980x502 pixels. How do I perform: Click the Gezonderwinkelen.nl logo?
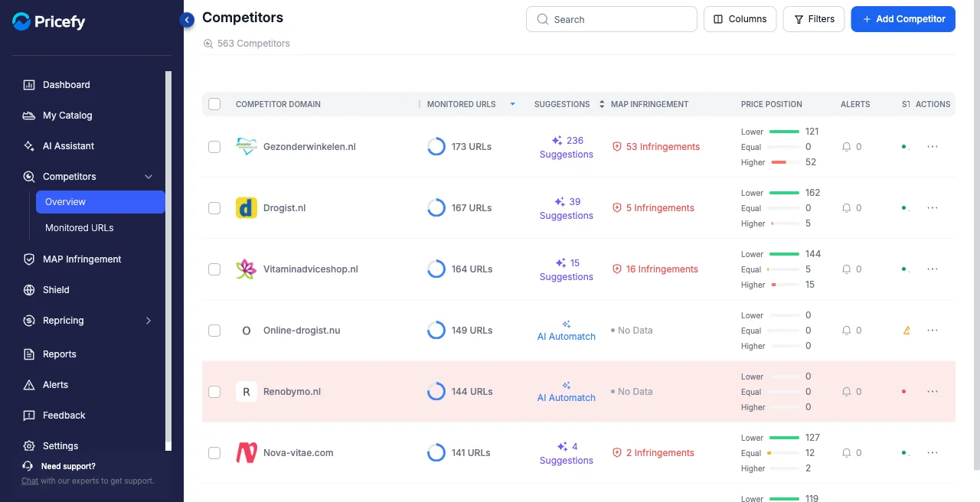[x=247, y=147]
